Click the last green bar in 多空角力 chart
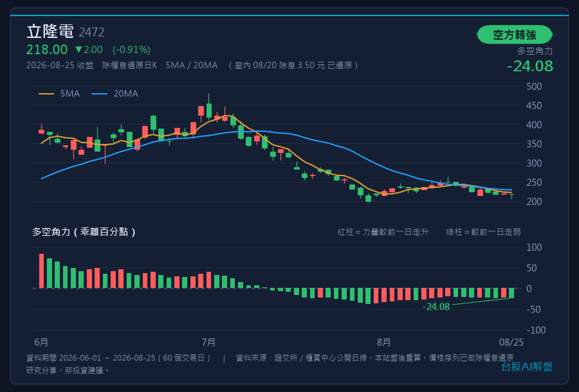 click(x=512, y=293)
